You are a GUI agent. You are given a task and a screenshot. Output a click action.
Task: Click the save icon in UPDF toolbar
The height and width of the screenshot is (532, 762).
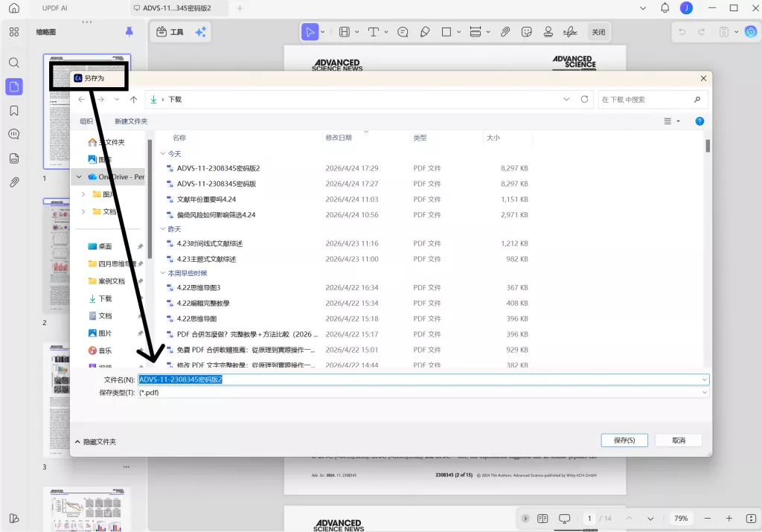pos(724,32)
